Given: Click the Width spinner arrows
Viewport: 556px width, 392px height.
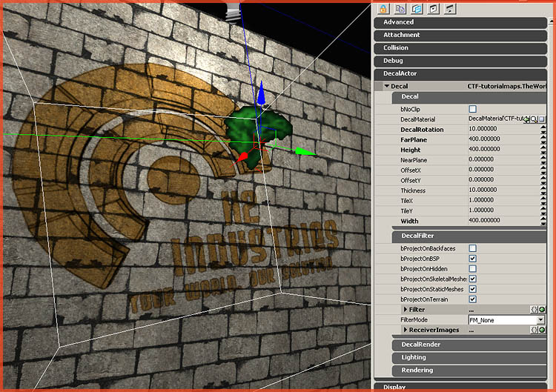Looking at the screenshot, I should (543, 221).
